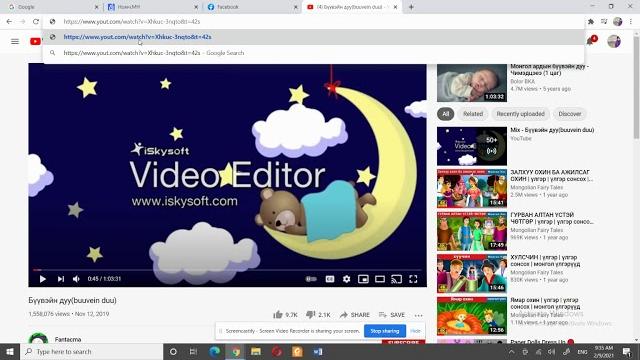Open Chrome media control icon

(x=604, y=22)
